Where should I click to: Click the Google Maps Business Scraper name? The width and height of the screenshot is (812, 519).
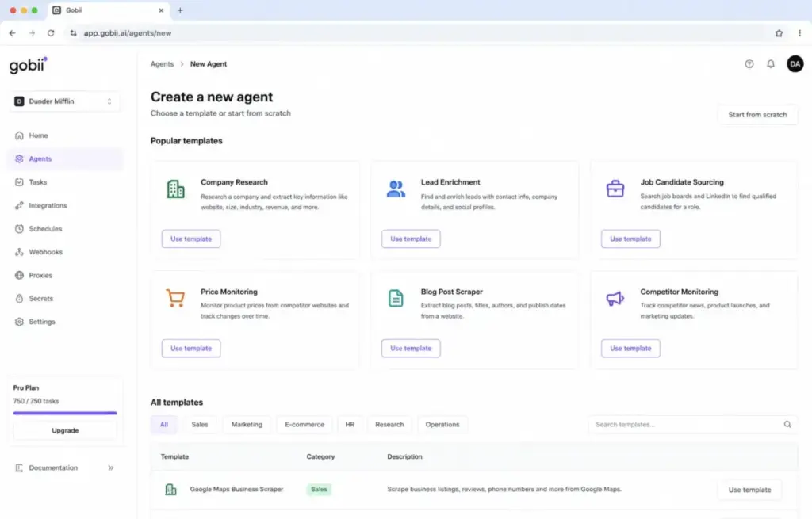[236, 489]
